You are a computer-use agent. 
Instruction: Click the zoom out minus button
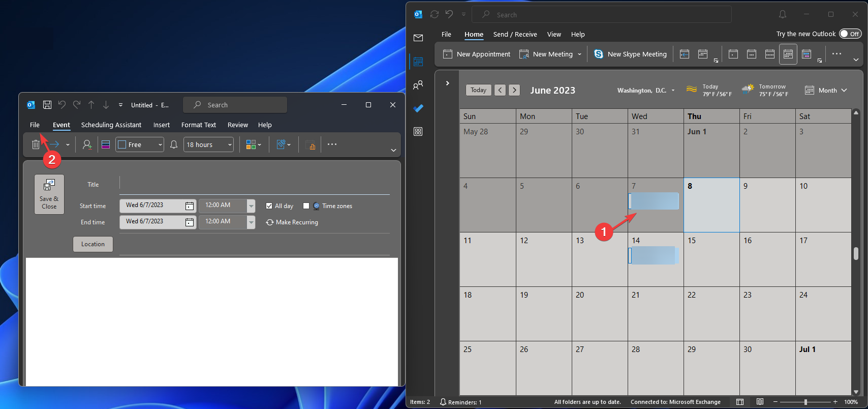pos(776,402)
